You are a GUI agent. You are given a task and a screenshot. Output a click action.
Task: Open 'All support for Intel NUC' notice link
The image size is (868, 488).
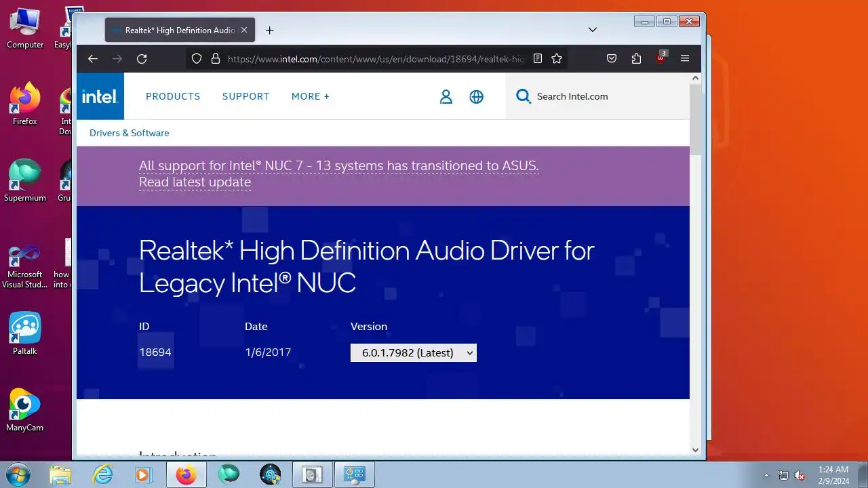coord(339,165)
